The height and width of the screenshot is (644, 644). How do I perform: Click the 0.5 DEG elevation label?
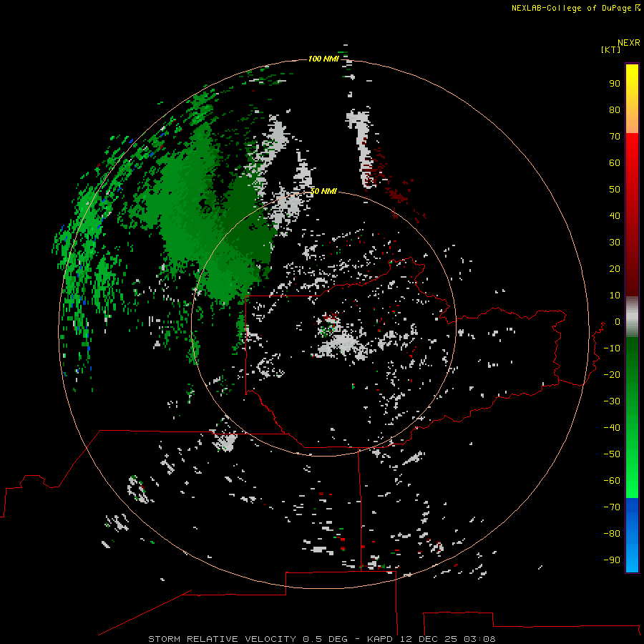326,639
